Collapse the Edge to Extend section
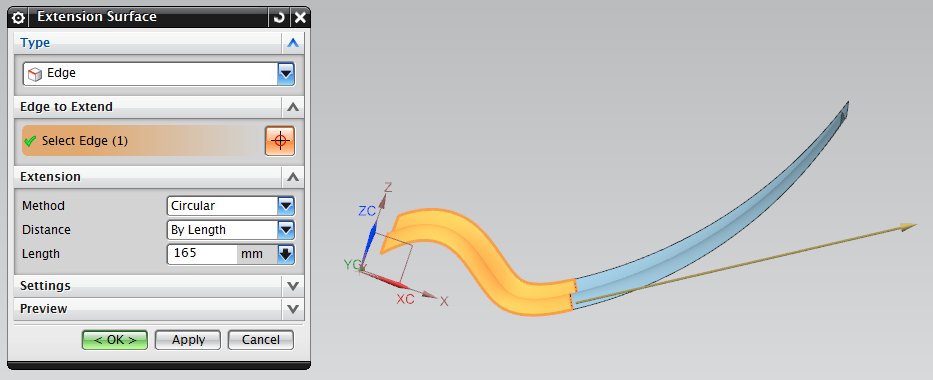This screenshot has height=380, width=933. pos(292,107)
